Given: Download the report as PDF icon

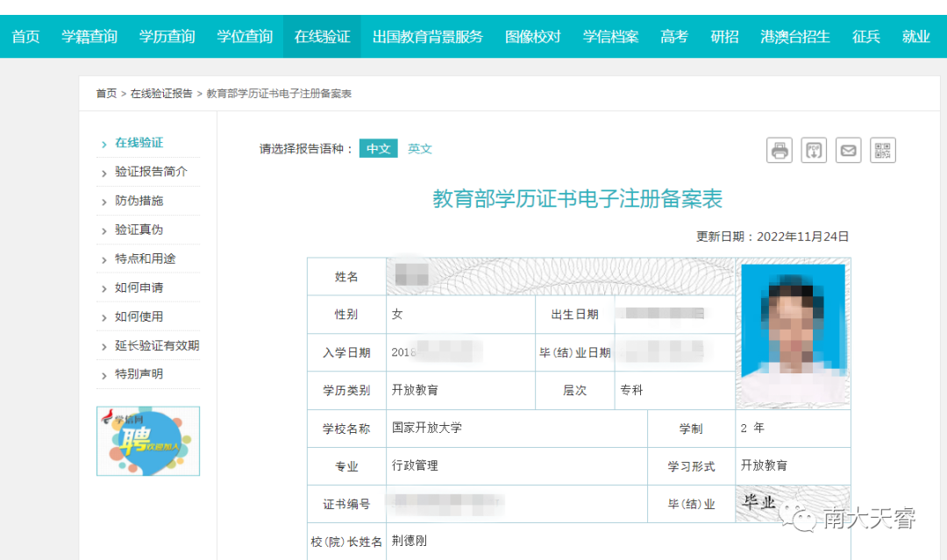Looking at the screenshot, I should [814, 150].
